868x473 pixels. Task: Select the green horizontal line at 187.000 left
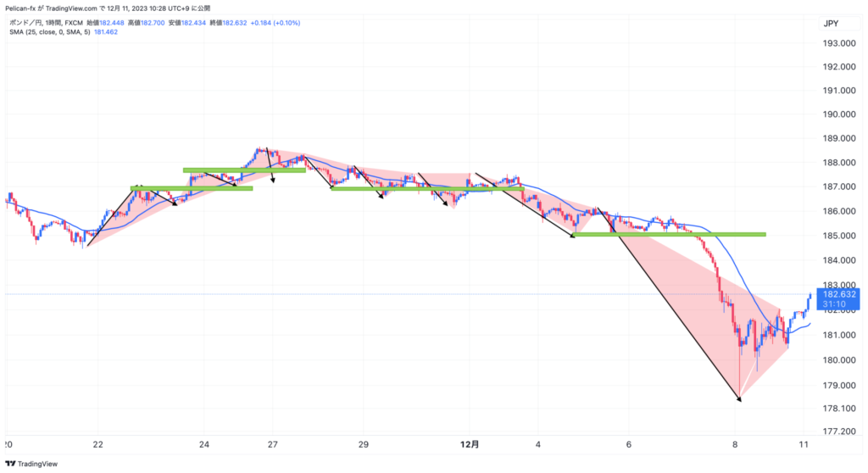coord(192,188)
